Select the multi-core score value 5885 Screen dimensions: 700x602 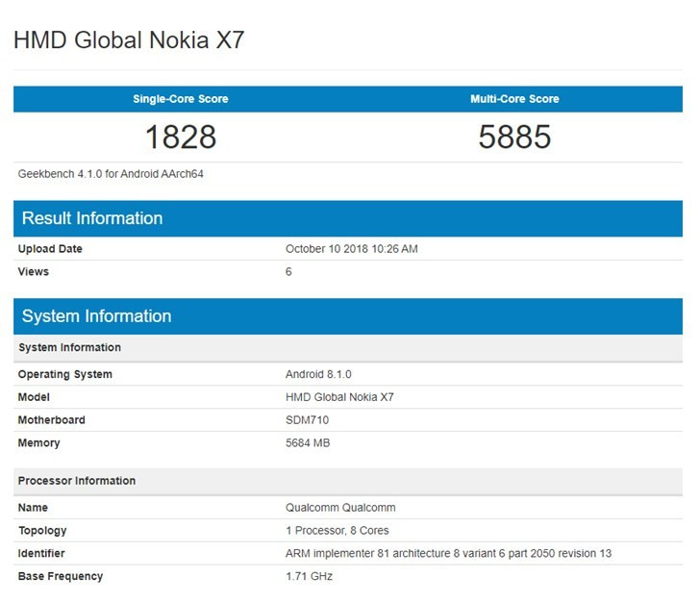click(514, 138)
